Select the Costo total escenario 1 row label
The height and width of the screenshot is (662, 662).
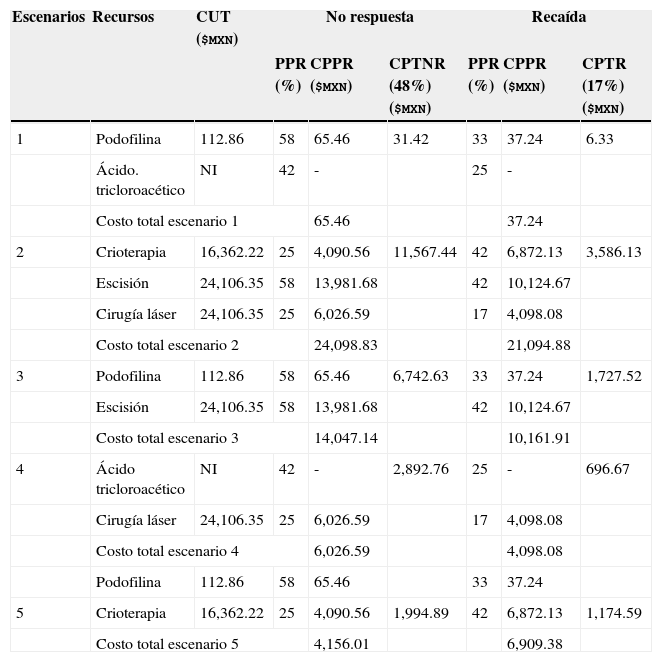[167, 221]
